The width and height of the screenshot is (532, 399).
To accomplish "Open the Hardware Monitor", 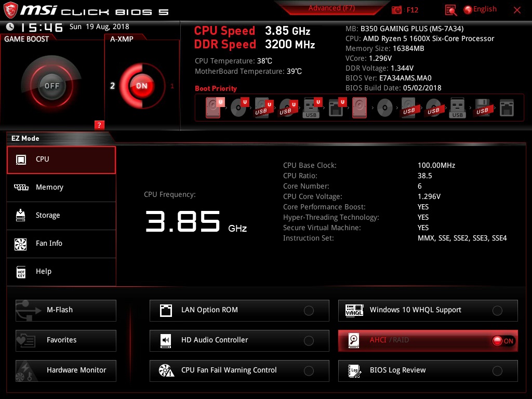I will click(66, 371).
